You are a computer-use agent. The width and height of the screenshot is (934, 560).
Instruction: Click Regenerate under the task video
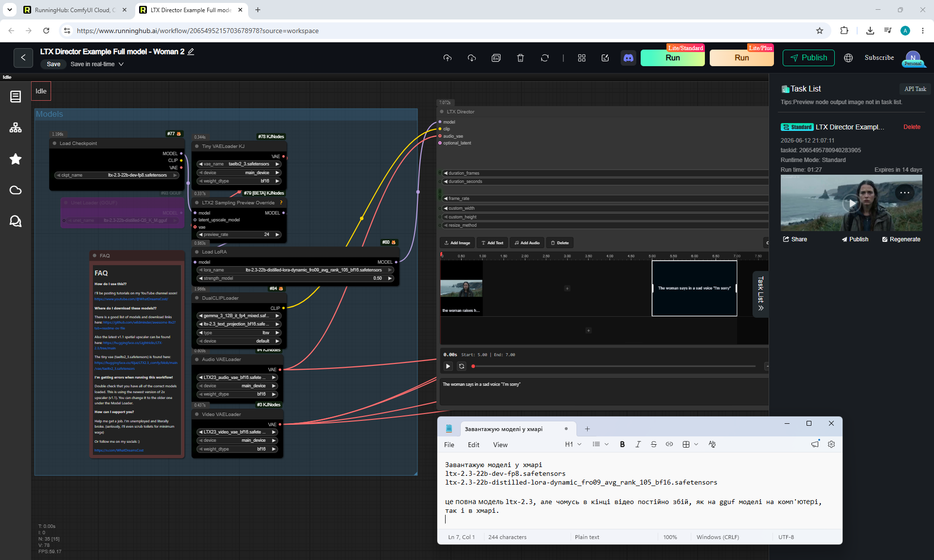[901, 239]
